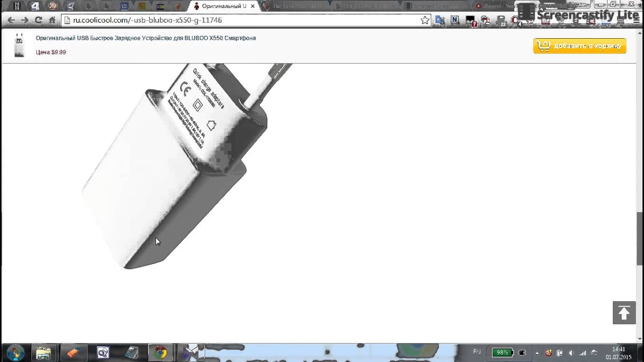Click the browser Back arrow

click(11, 20)
